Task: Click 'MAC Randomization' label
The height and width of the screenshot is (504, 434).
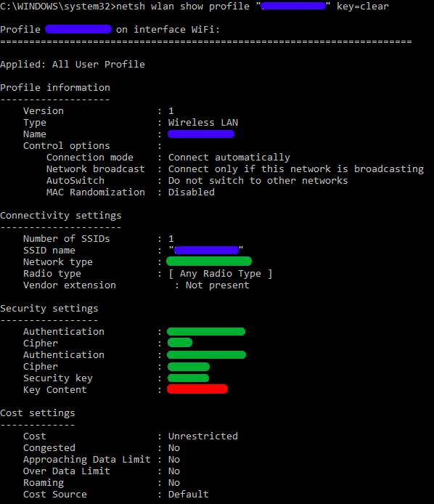Action: coord(96,192)
